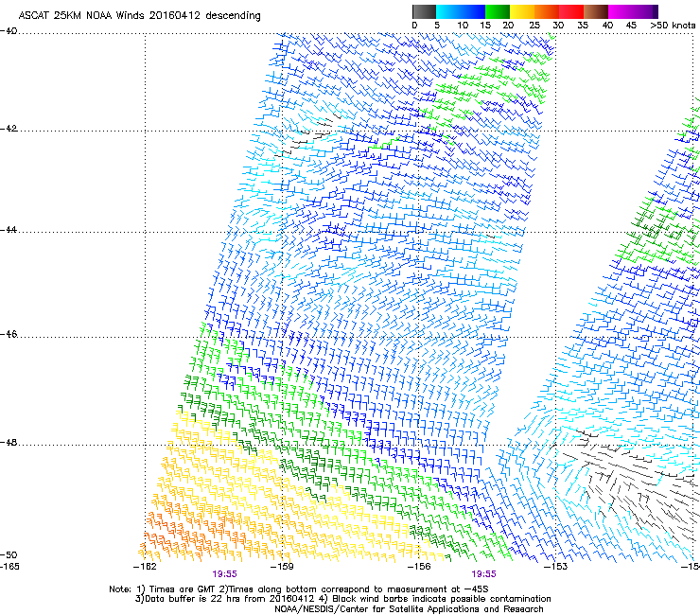Click the '-44' latitude axis label
Image resolution: width=700 pixels, height=615 pixels.
tap(9, 230)
